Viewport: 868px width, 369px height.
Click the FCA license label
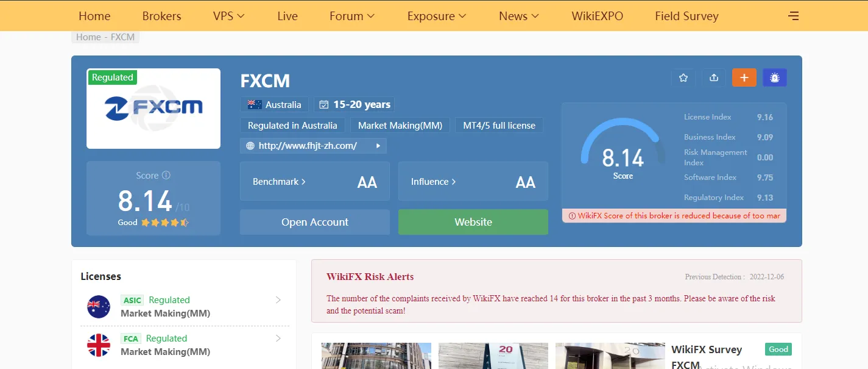click(x=131, y=339)
